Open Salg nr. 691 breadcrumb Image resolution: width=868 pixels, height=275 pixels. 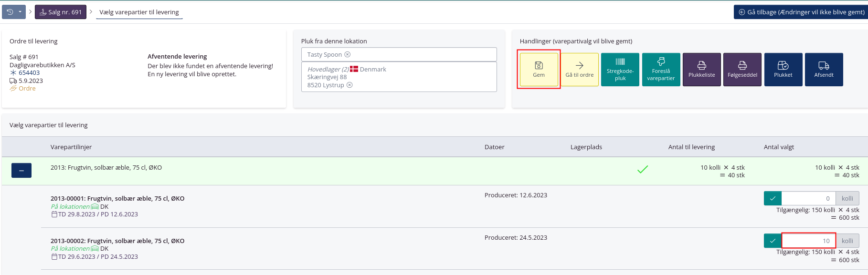coord(61,12)
